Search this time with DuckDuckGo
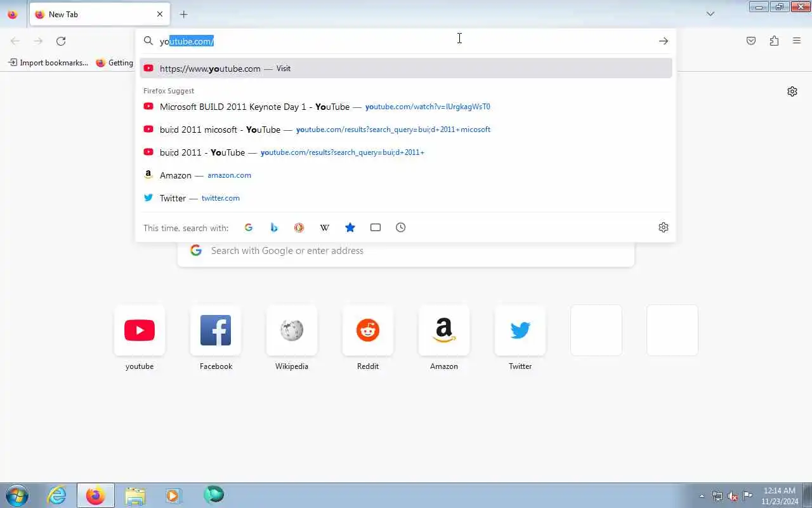812x508 pixels. click(x=299, y=227)
